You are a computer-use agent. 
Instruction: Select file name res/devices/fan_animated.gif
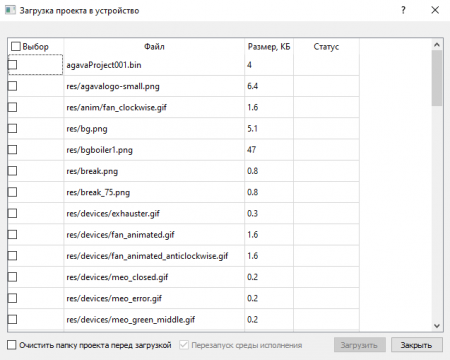120,235
